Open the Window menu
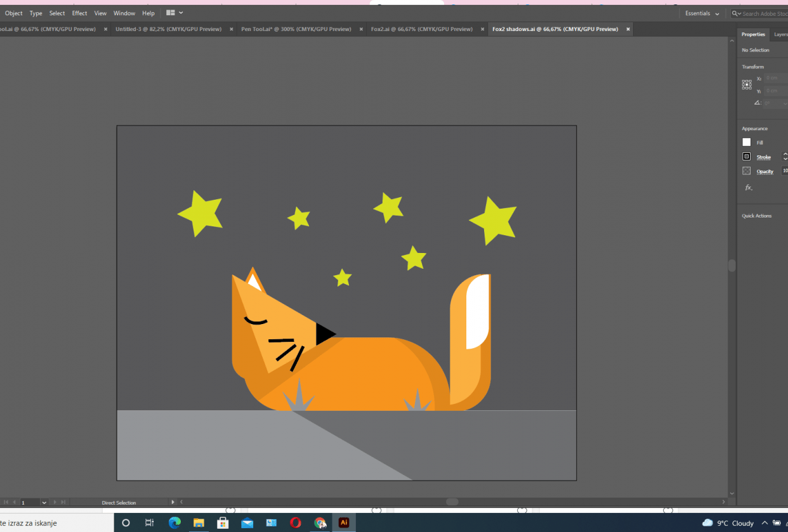Viewport: 788px width, 532px height. pyautogui.click(x=124, y=13)
